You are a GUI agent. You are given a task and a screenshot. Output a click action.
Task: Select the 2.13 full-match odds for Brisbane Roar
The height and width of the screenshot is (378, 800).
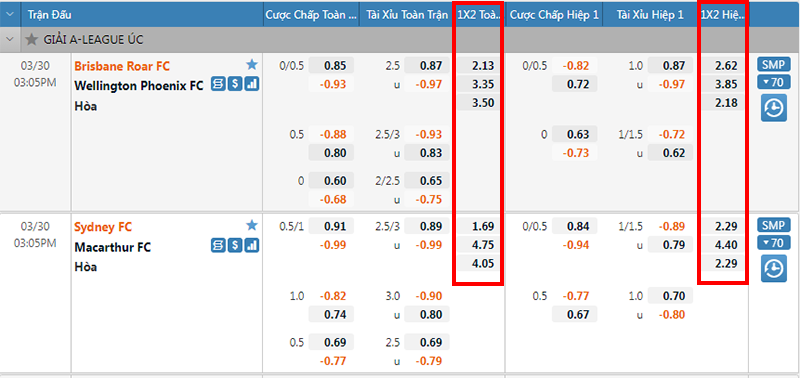478,66
